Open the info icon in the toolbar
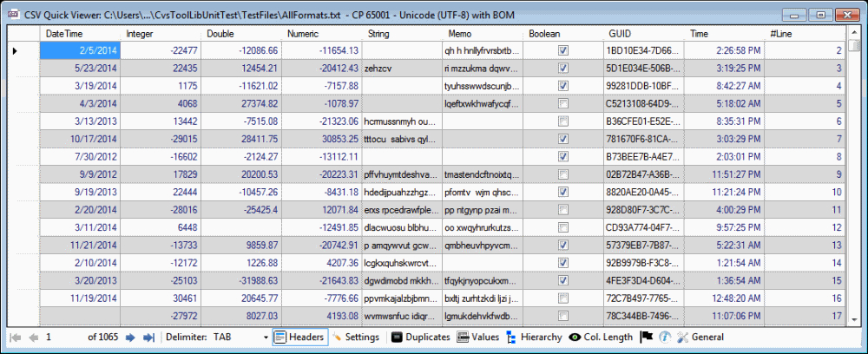 [x=665, y=337]
